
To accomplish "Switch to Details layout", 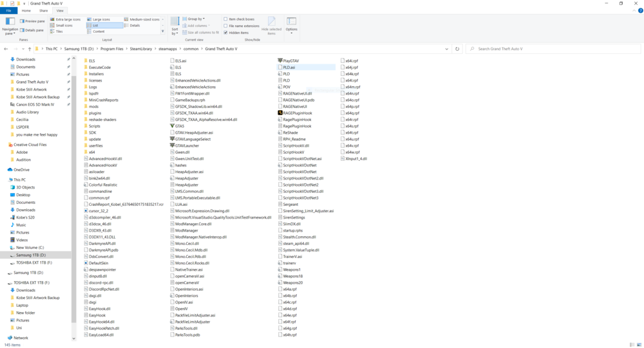I will click(x=132, y=26).
